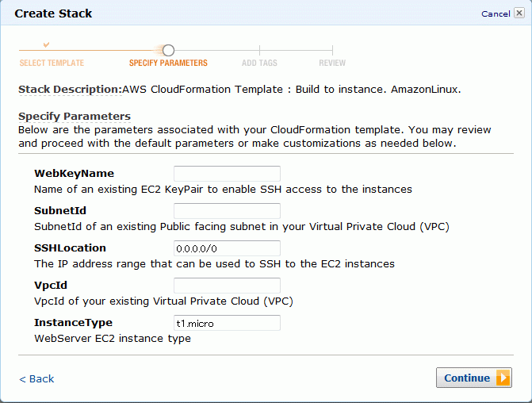Image resolution: width=532 pixels, height=403 pixels.
Task: Click the checkmark above Select Template
Action: coord(47,44)
